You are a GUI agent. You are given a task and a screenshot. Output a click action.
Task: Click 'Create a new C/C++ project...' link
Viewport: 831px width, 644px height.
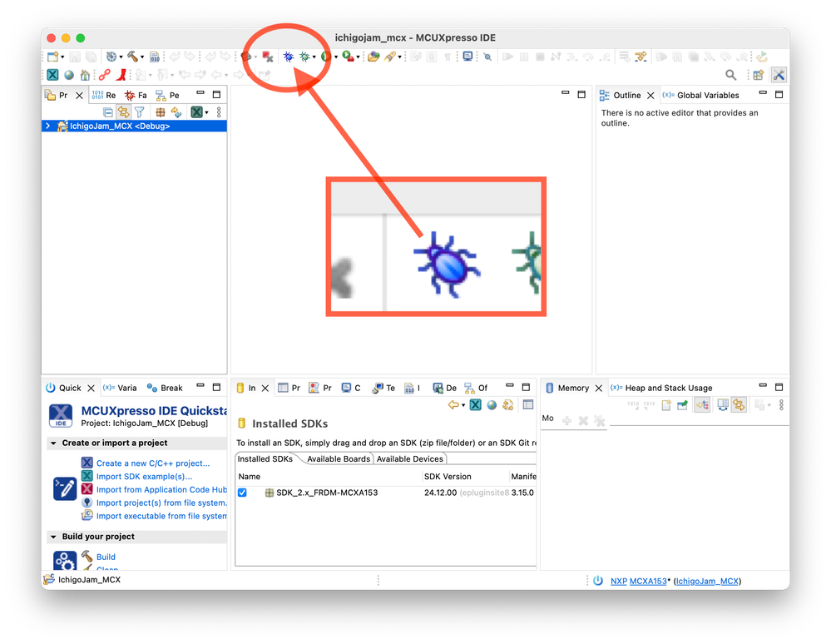click(x=153, y=463)
